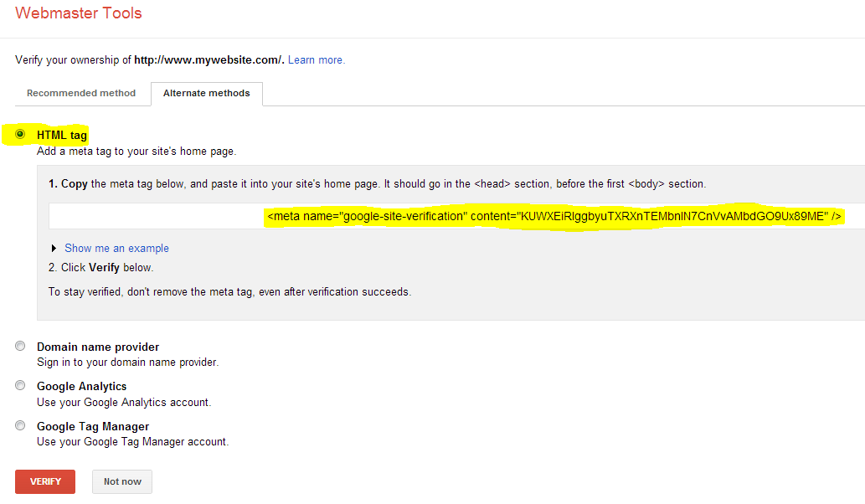Choose the Google Tag Manager radio option
The width and height of the screenshot is (865, 504).
click(20, 425)
